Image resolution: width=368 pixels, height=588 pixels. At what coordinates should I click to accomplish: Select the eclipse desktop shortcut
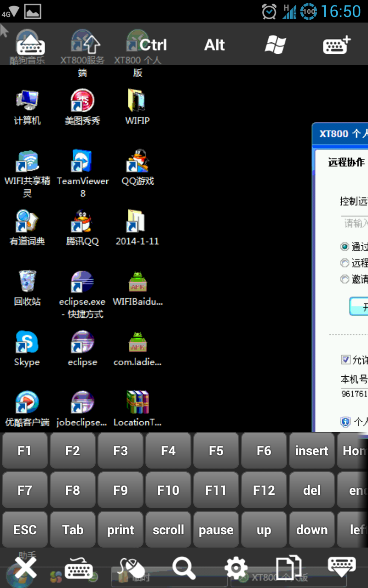click(x=82, y=349)
